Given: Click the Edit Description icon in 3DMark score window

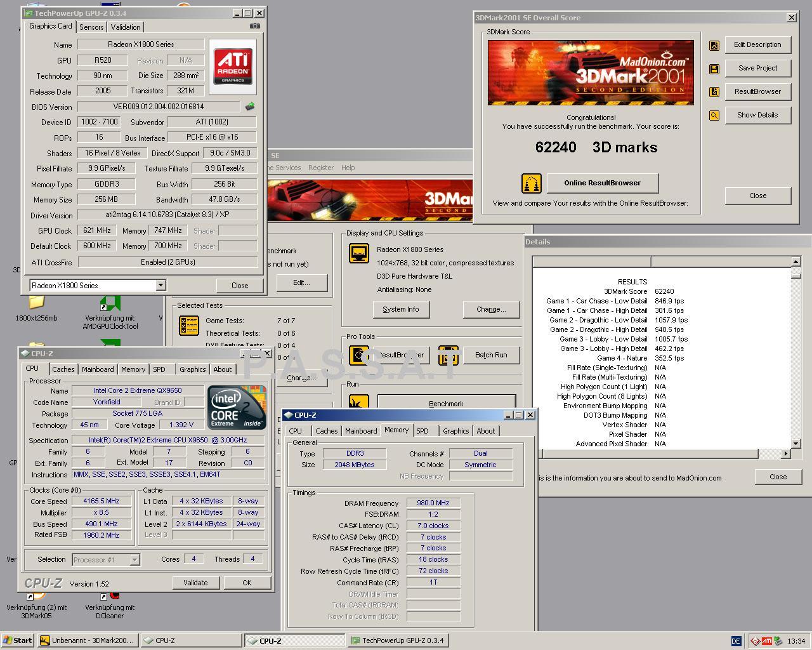Looking at the screenshot, I should [x=714, y=45].
